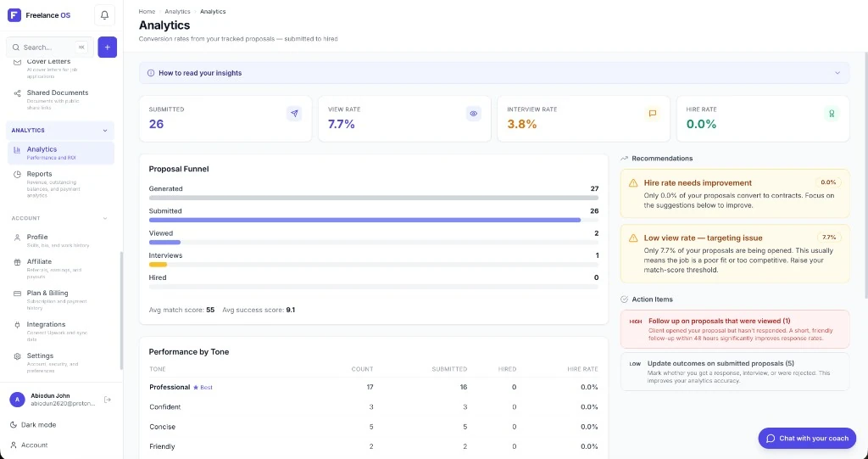Open the notifications bell icon
The width and height of the screenshot is (868, 459).
(104, 15)
